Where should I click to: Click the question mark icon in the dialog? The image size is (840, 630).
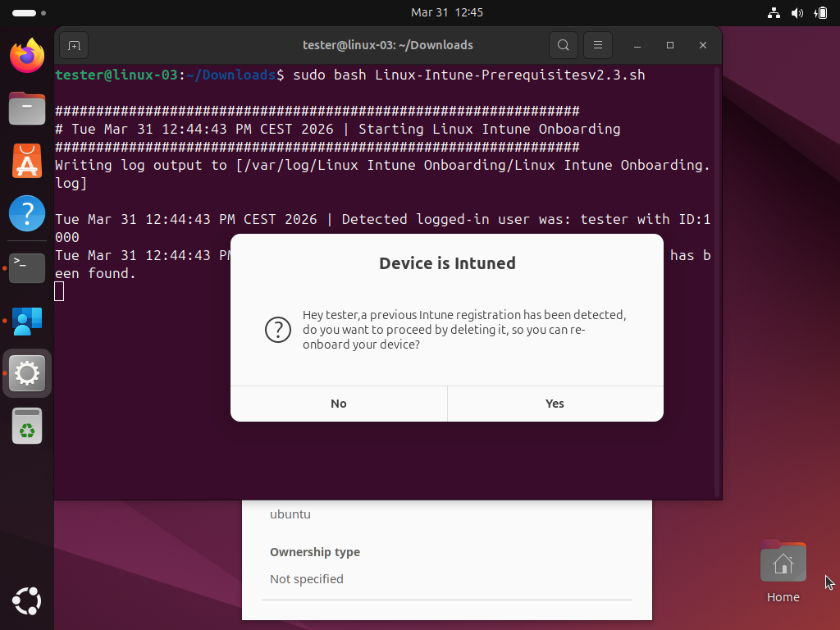(278, 330)
